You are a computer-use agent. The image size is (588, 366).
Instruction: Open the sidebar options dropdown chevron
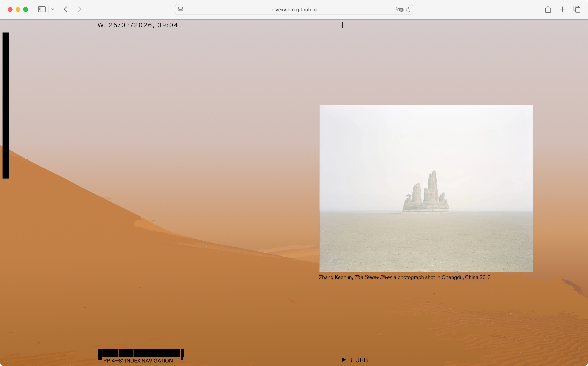[52, 10]
